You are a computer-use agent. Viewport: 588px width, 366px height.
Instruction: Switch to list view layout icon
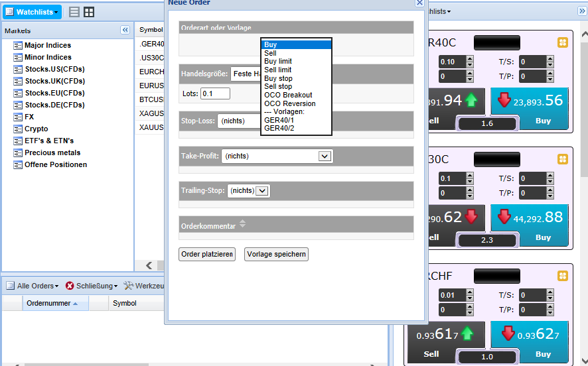coord(74,12)
